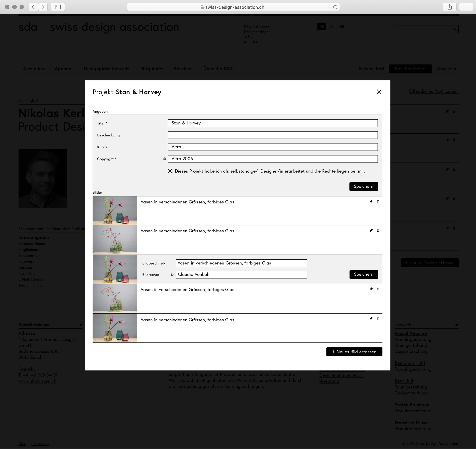
Task: Edit the second image entry pencil icon
Action: click(371, 230)
